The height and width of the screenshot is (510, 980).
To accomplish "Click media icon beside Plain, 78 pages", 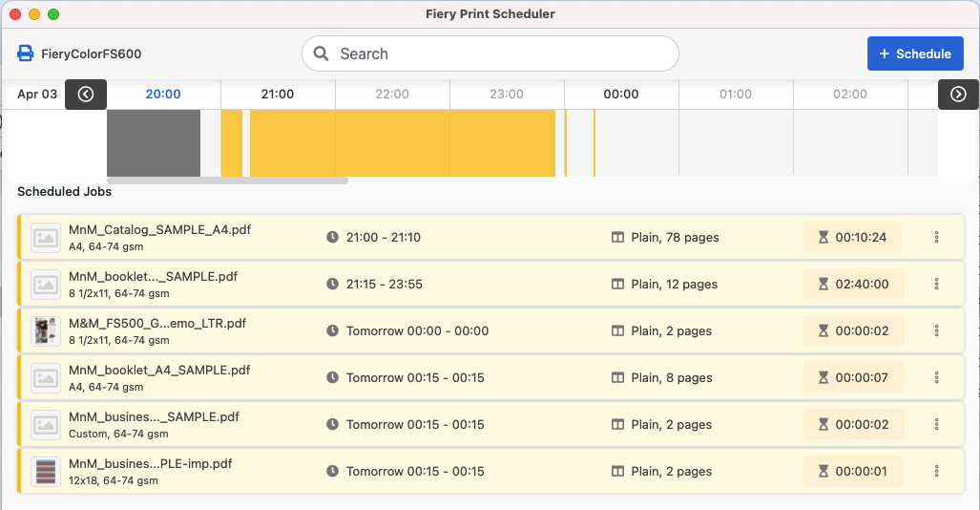I will 617,237.
